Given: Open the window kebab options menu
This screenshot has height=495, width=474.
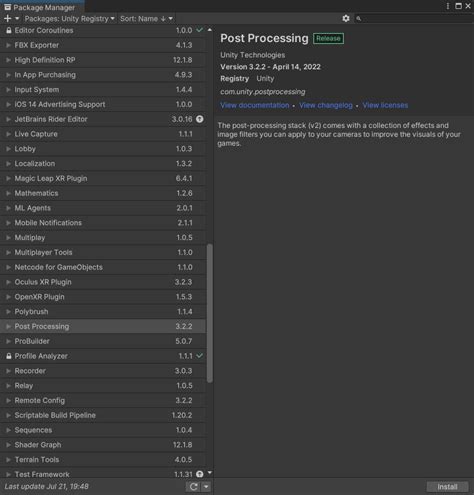Looking at the screenshot, I should pos(448,6).
